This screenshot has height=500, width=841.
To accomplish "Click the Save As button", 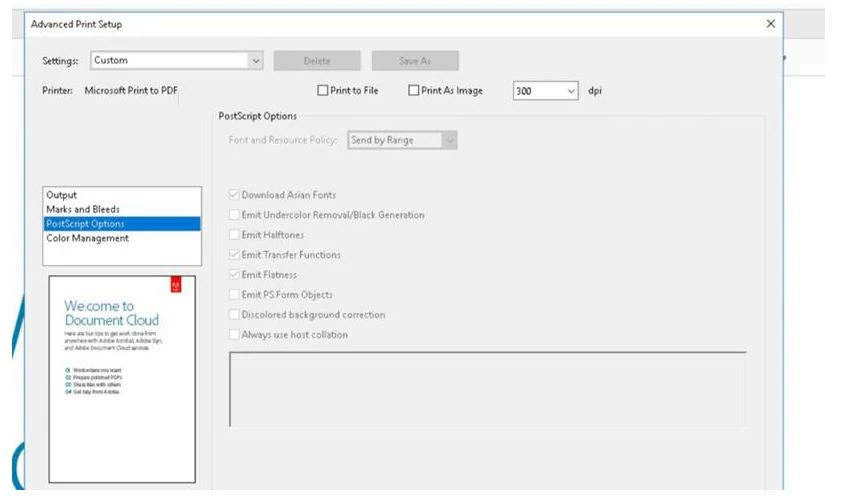I will [x=415, y=61].
